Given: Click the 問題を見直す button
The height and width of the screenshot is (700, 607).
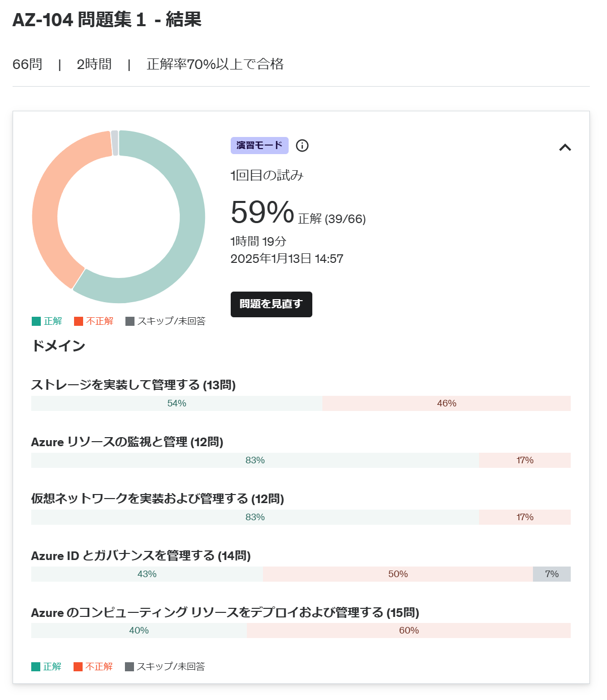Looking at the screenshot, I should (272, 304).
